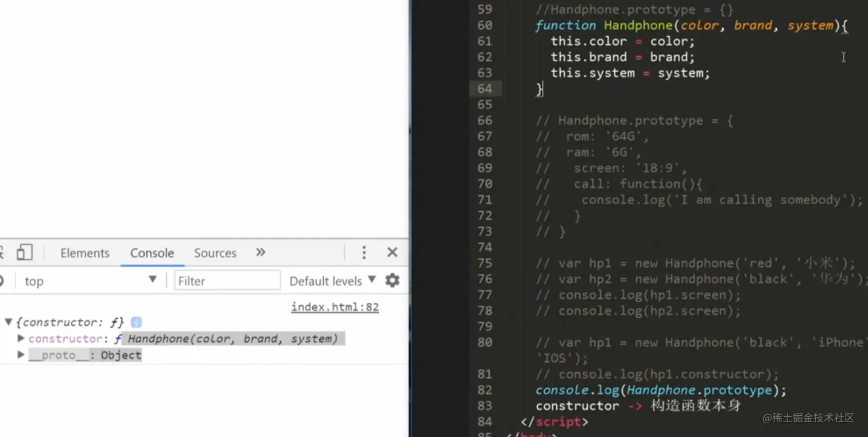This screenshot has width=868, height=437.
Task: Click commented screen: '18:9' line
Action: coord(611,168)
